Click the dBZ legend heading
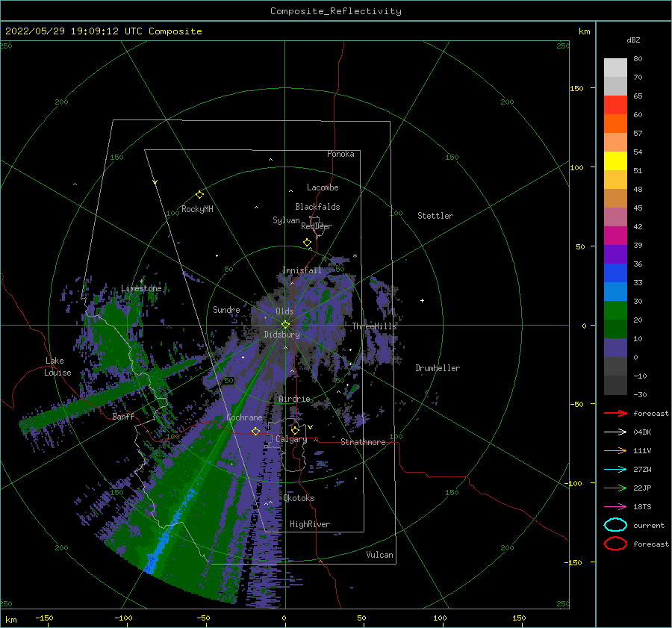Image resolution: width=672 pixels, height=628 pixels. [633, 40]
